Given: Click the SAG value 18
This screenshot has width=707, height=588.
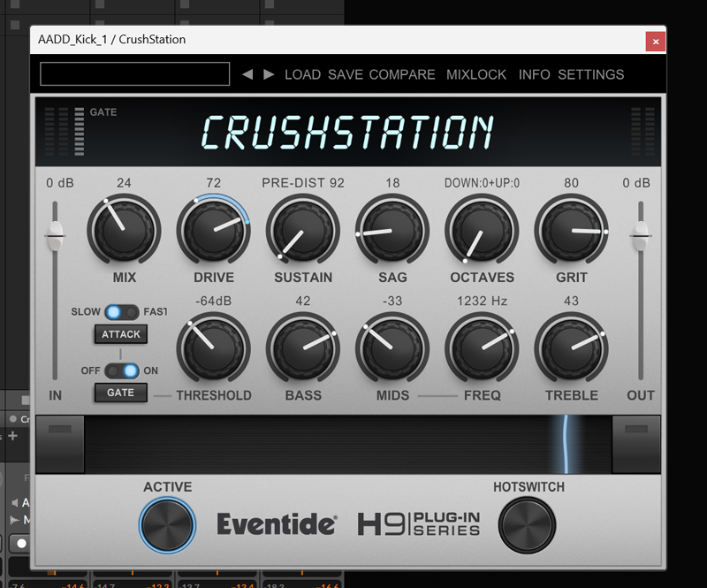Looking at the screenshot, I should point(392,183).
